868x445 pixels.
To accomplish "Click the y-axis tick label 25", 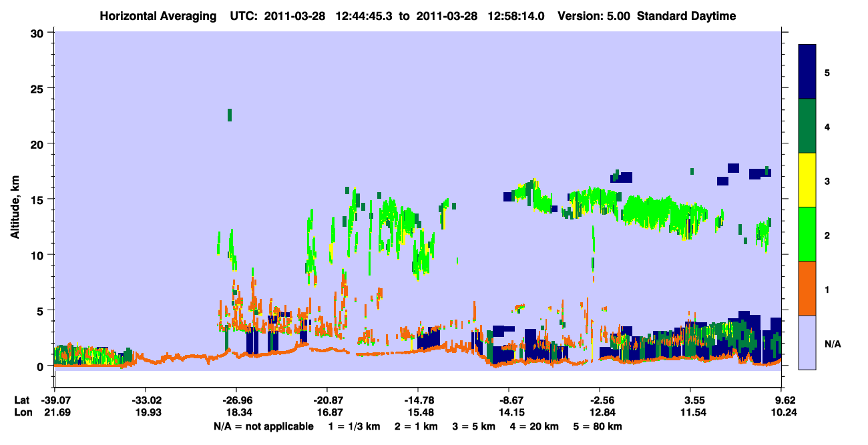I will pos(39,88).
